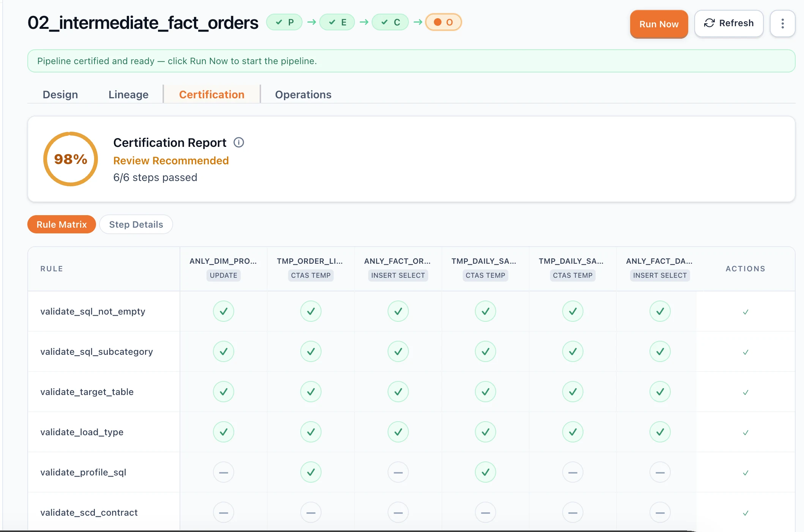Open the three-dot more options menu
Image resolution: width=804 pixels, height=532 pixels.
pyautogui.click(x=782, y=24)
